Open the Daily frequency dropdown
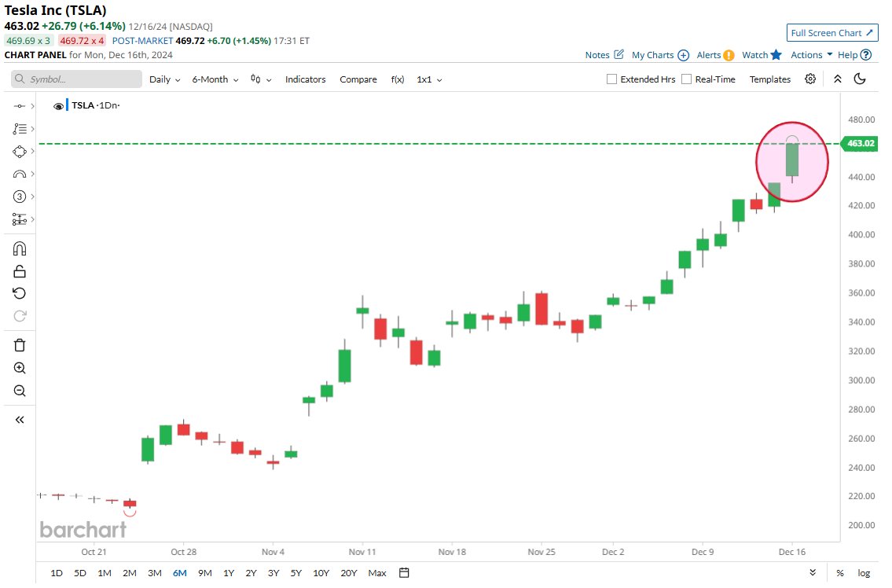 tap(164, 79)
